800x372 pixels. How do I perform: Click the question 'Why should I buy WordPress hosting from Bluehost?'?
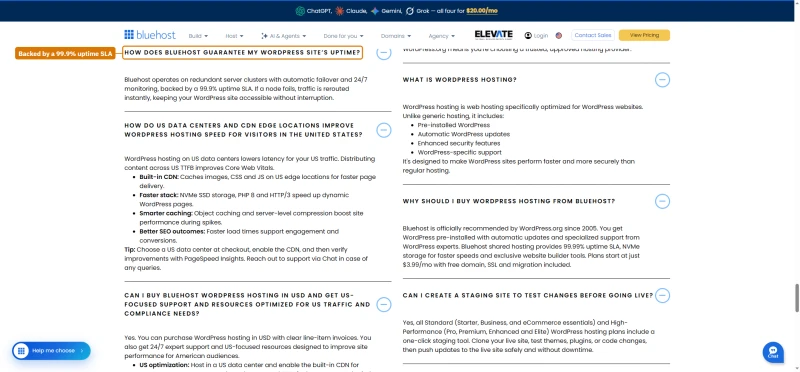[x=509, y=201]
